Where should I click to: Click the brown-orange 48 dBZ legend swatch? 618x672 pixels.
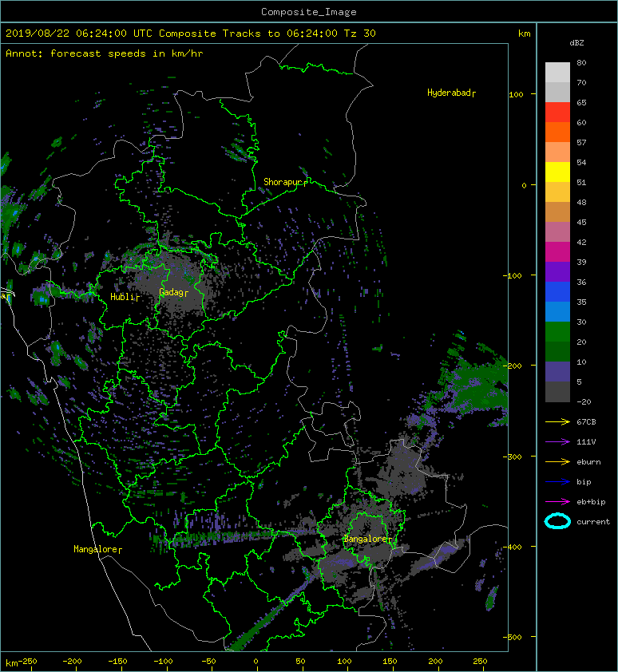tap(557, 211)
